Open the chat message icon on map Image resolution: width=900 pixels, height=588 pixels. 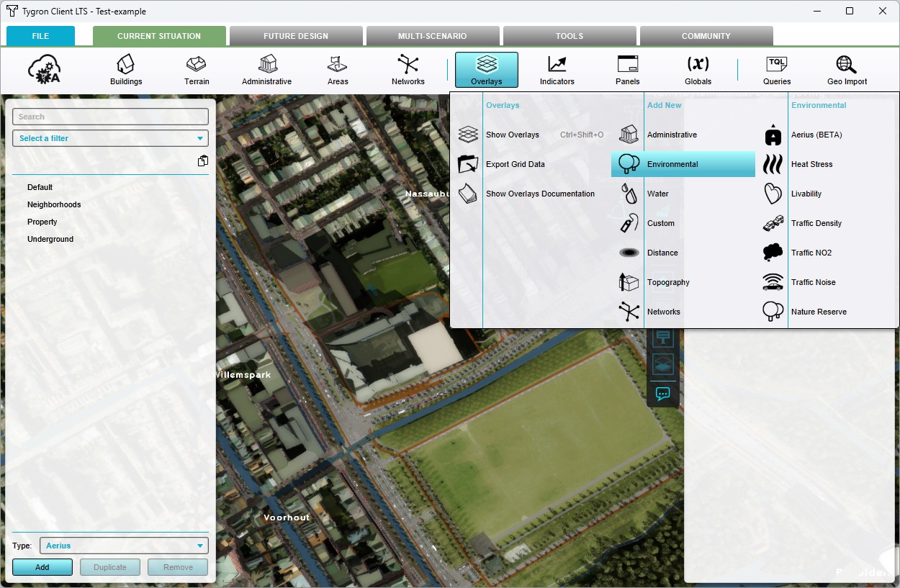[663, 394]
